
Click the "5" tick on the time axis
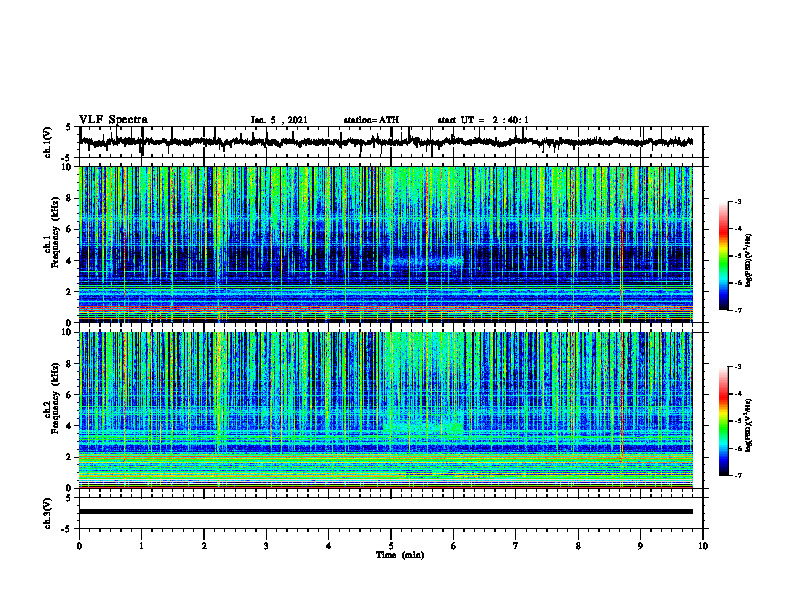pos(391,546)
